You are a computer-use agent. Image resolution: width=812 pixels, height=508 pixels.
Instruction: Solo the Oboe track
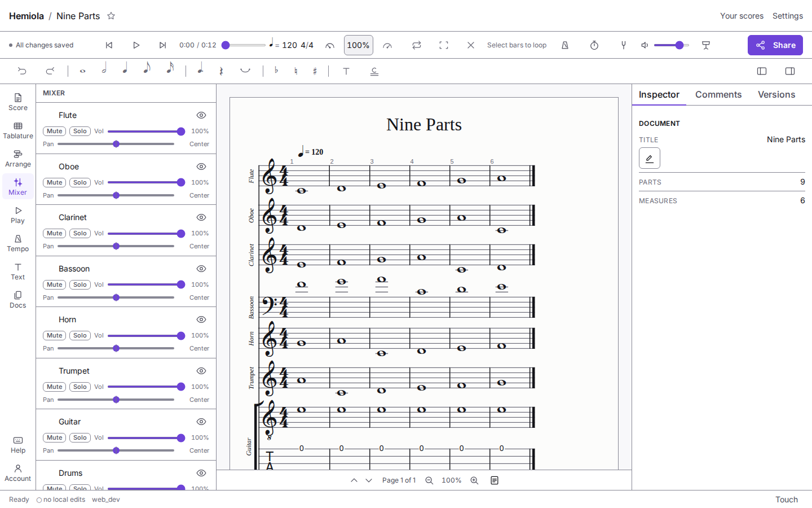tap(80, 182)
